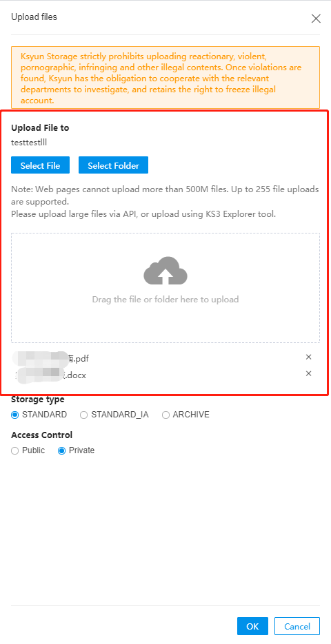331x644 pixels.
Task: Click the 'Drag the file or folder' text
Action: pyautogui.click(x=165, y=300)
